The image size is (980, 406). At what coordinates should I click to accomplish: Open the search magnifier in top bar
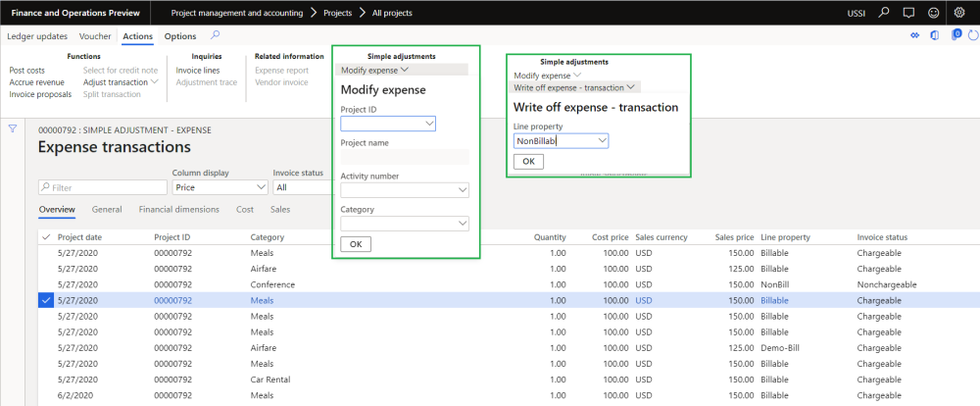884,13
